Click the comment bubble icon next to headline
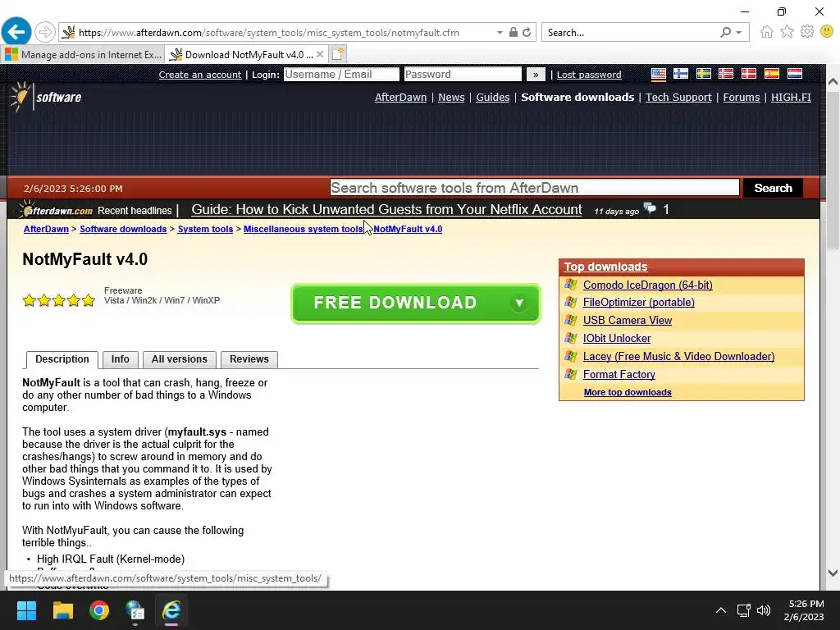 (x=650, y=208)
